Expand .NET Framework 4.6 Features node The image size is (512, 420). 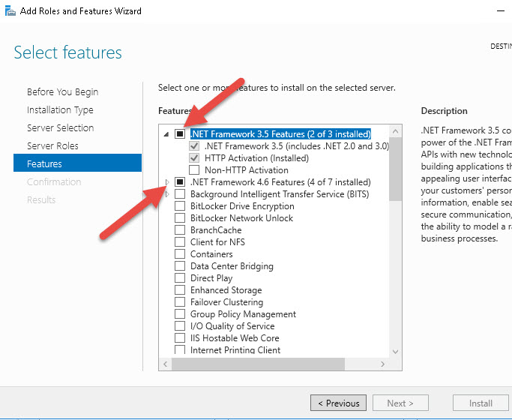point(167,182)
